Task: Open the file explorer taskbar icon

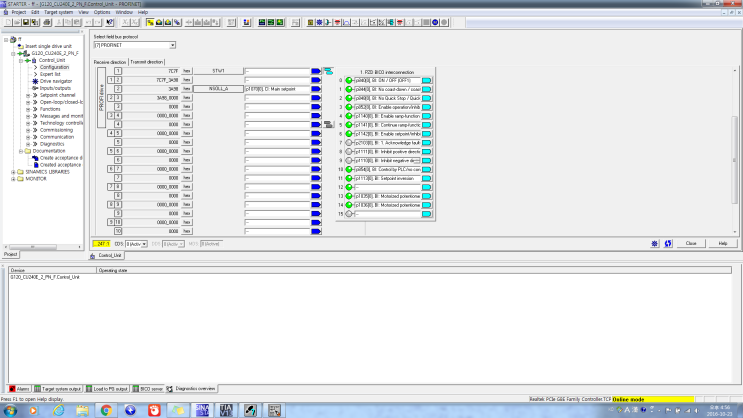Action: tap(82, 410)
